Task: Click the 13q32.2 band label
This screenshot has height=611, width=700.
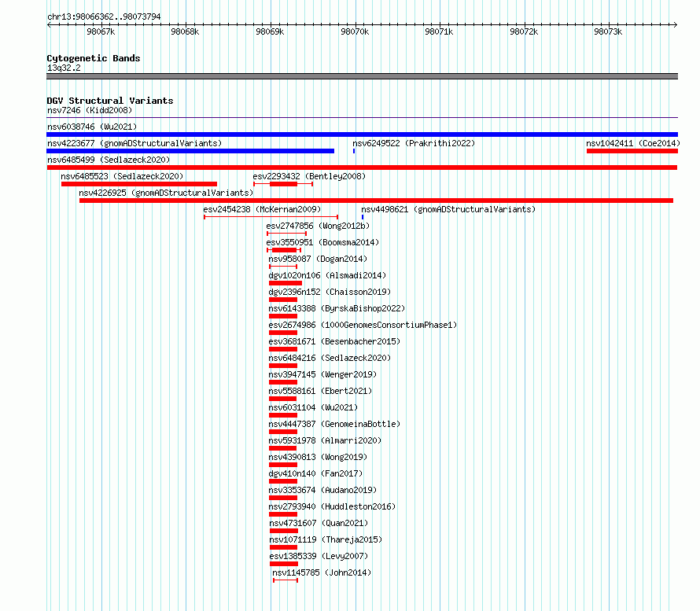Action: [64, 68]
